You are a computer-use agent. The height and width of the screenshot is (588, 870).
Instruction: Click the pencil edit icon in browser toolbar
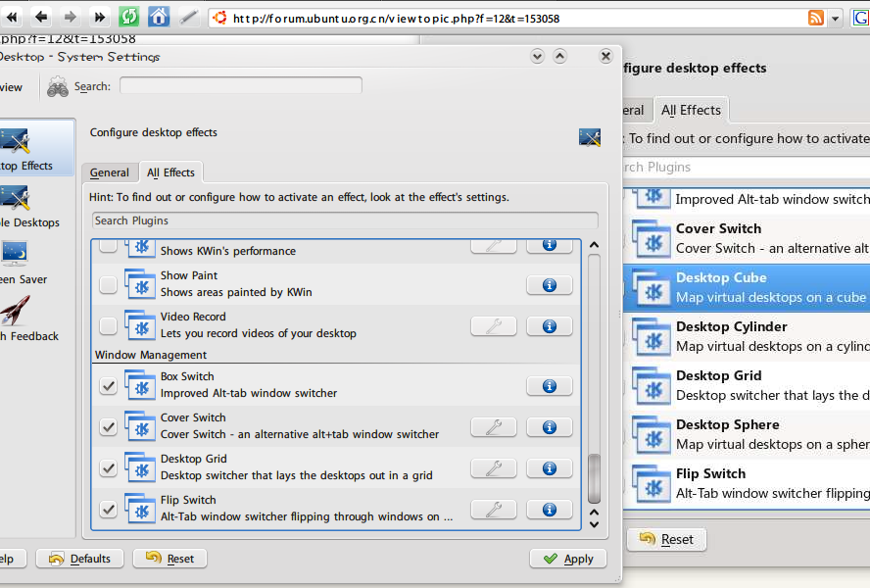coord(189,18)
